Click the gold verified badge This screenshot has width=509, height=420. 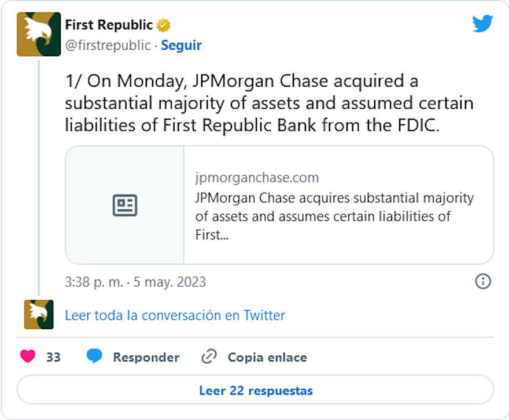[x=164, y=25]
